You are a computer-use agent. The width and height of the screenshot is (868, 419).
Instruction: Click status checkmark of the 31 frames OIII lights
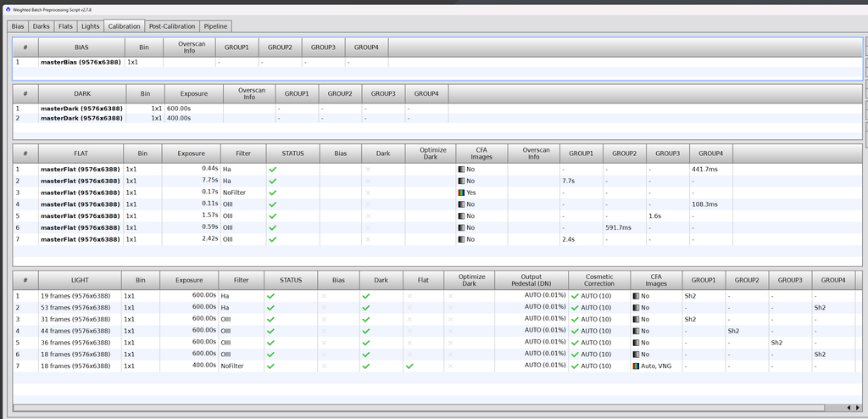270,319
